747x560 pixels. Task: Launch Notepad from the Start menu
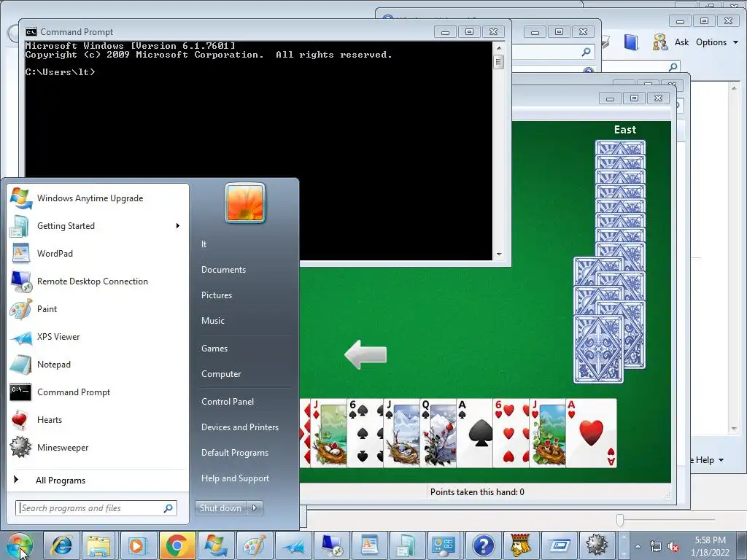[54, 365]
